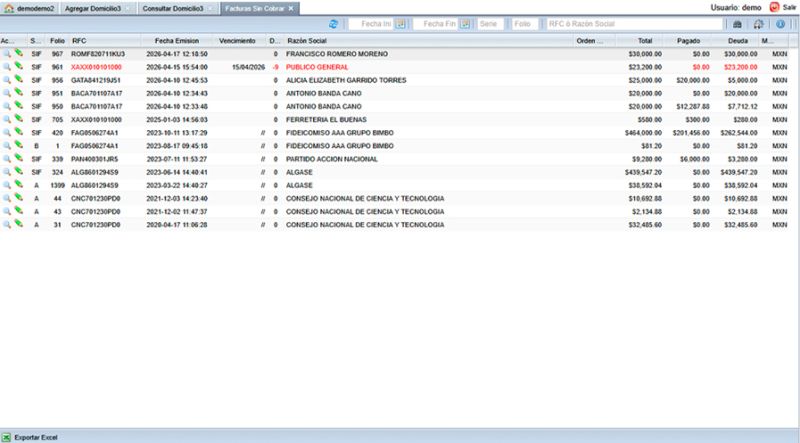This screenshot has height=443, width=800.
Task: Open the Fecha Fin calendar picker
Action: point(465,23)
